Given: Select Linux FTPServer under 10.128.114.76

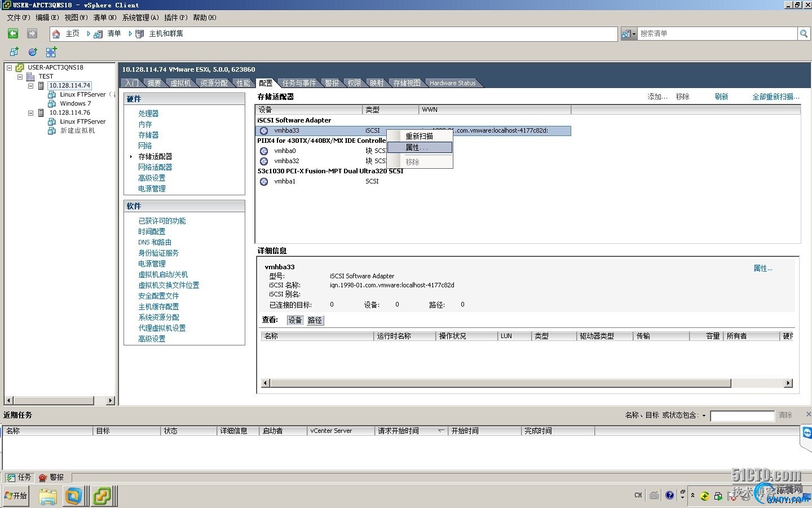Looking at the screenshot, I should (x=83, y=121).
